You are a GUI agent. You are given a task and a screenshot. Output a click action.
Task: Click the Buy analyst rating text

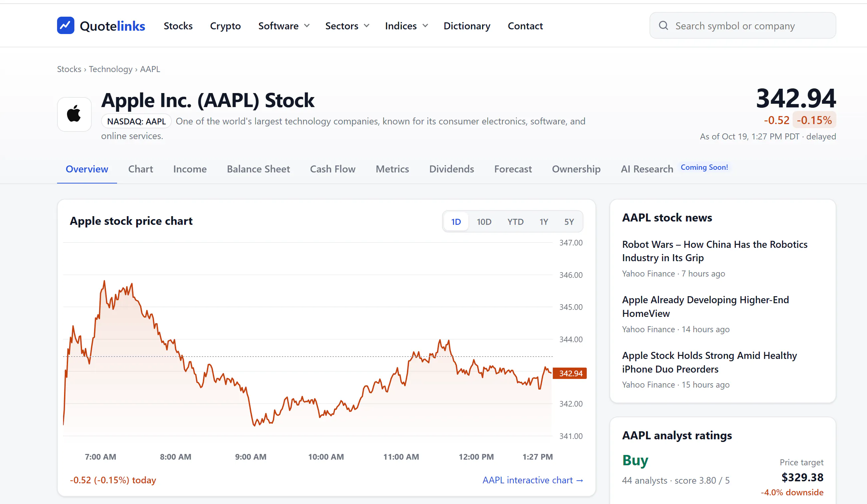(635, 460)
